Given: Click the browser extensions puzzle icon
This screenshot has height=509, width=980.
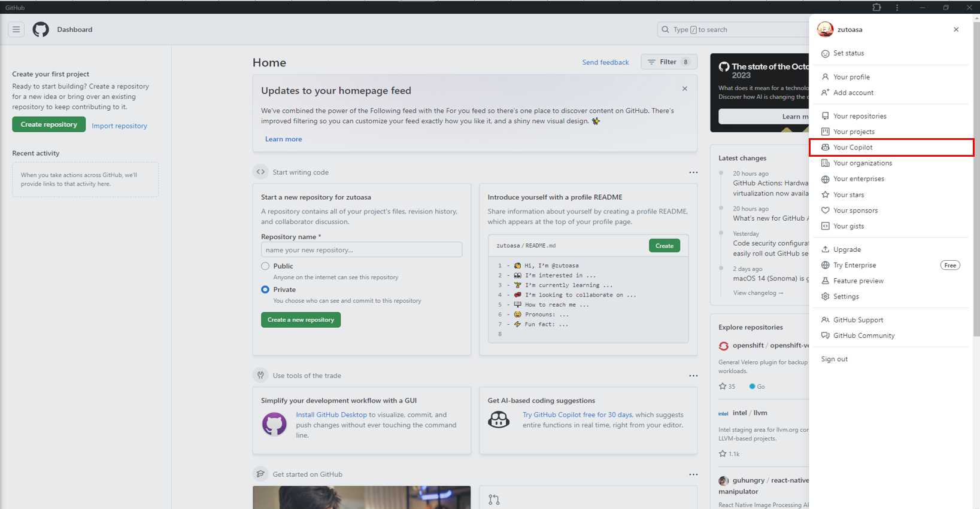Looking at the screenshot, I should (876, 7).
